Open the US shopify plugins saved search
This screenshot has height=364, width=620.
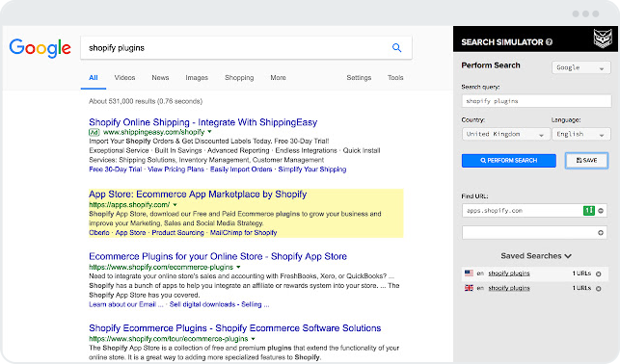(509, 273)
